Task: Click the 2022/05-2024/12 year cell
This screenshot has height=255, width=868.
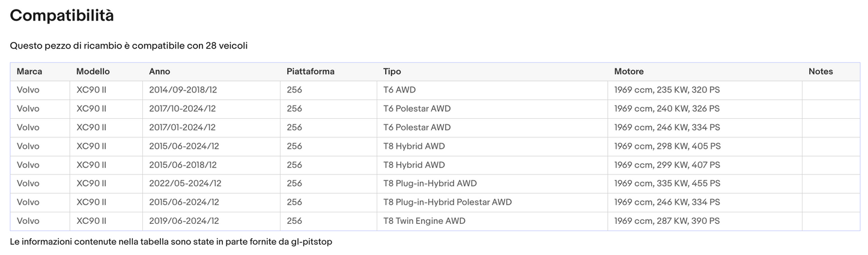Action: (184, 184)
